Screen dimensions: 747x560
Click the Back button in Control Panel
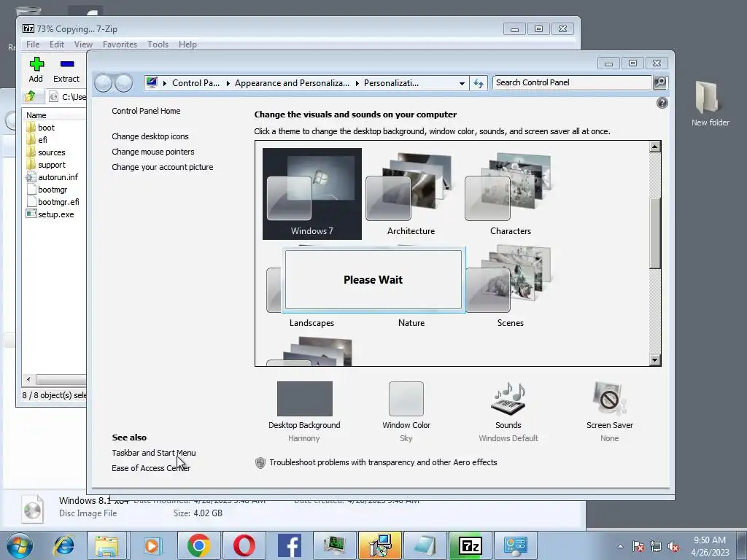pos(103,83)
